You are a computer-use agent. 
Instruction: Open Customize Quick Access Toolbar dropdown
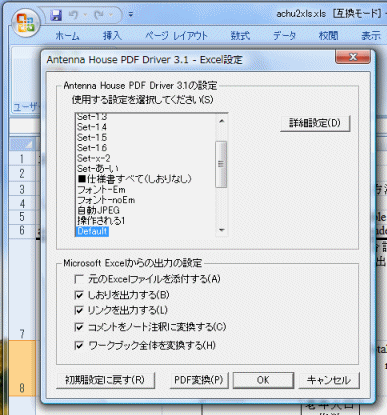[131, 15]
